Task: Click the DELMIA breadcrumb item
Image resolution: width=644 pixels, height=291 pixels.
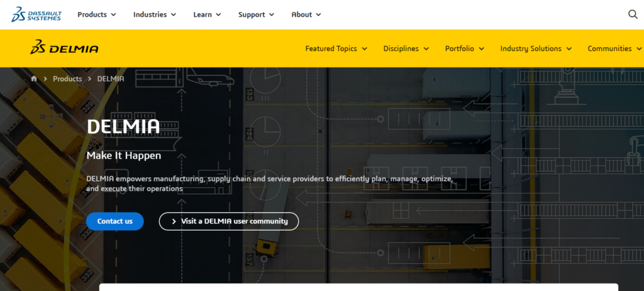Action: (x=111, y=79)
